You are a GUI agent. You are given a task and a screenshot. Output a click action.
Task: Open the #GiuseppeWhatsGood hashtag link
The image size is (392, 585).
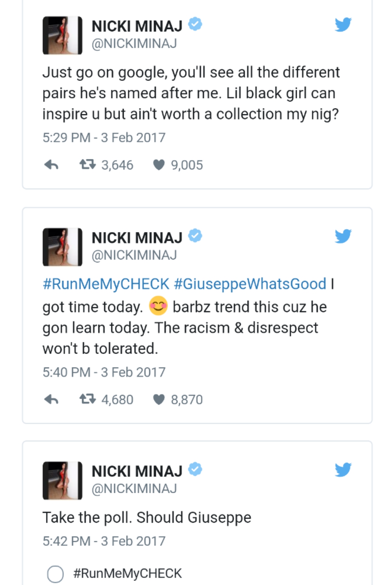click(x=250, y=284)
